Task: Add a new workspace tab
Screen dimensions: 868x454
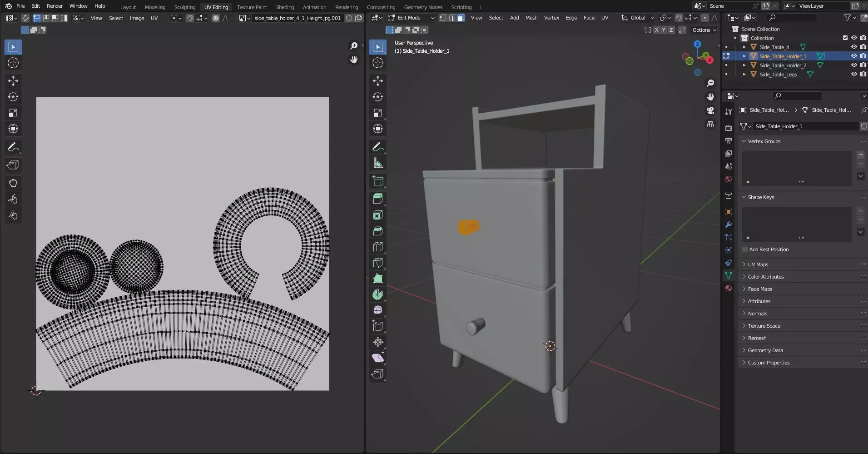Action: (x=481, y=7)
